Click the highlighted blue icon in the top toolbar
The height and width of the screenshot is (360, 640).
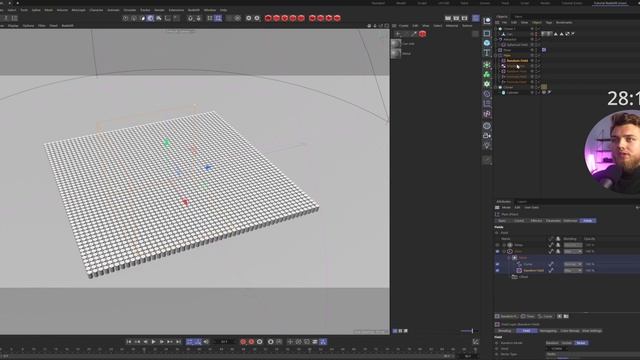[151, 18]
